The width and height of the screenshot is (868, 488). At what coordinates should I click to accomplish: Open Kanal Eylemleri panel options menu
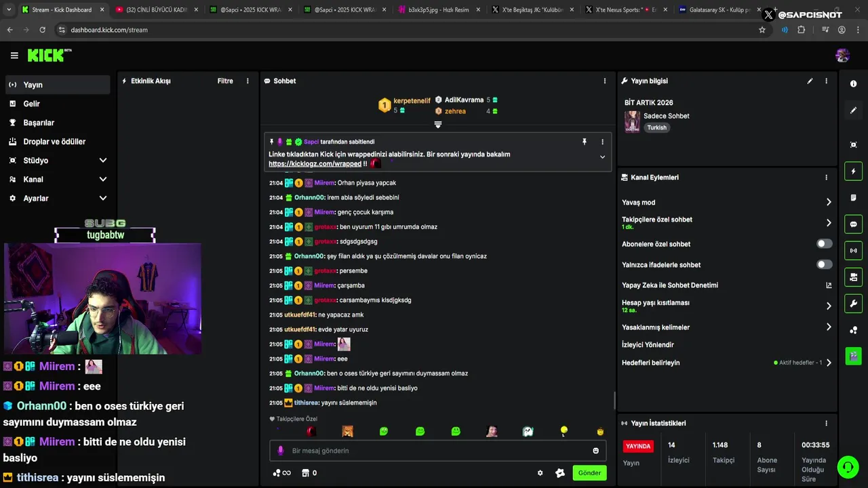(826, 178)
